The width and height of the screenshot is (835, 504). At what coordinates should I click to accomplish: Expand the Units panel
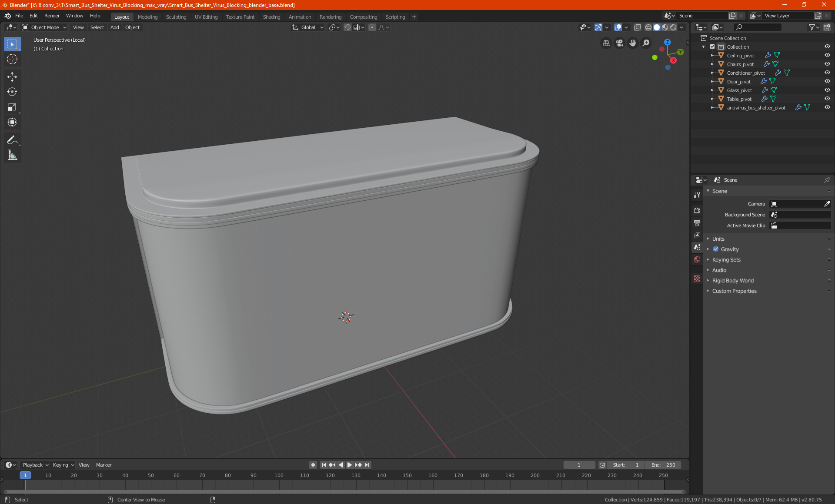(718, 239)
